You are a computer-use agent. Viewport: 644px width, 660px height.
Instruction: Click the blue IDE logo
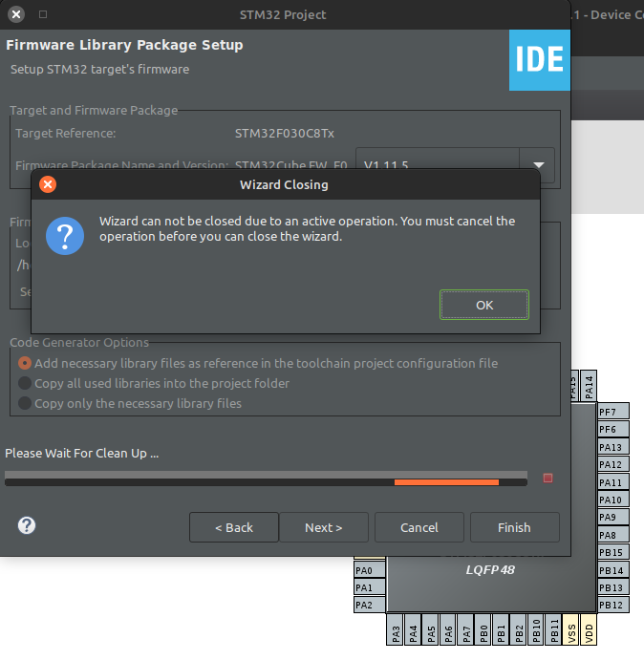click(540, 60)
